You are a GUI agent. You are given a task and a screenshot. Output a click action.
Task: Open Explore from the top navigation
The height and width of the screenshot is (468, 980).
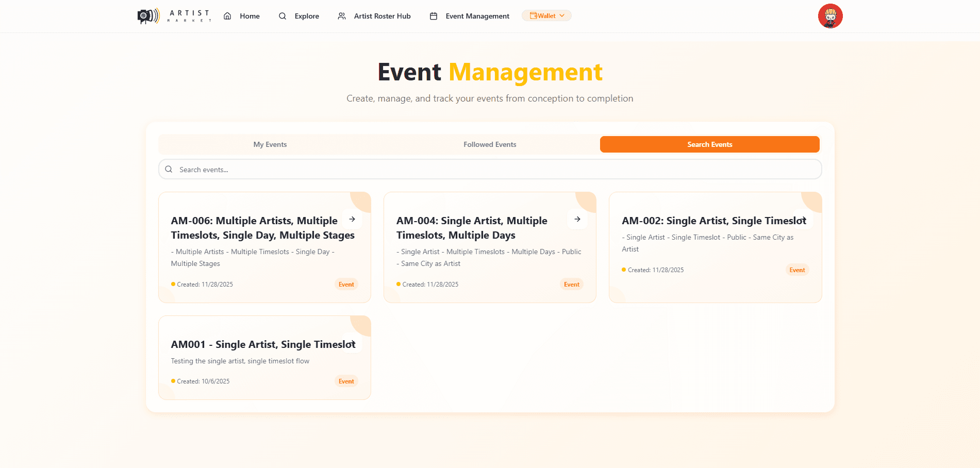[x=306, y=16]
